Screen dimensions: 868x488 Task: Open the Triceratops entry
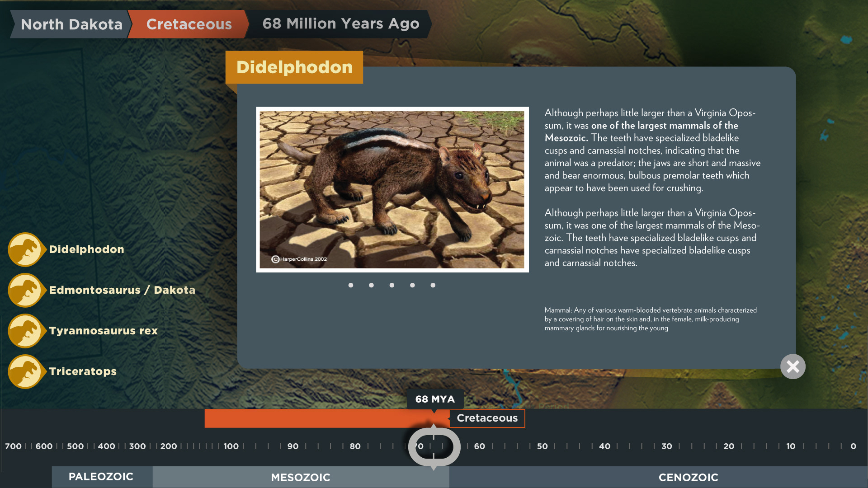point(83,371)
